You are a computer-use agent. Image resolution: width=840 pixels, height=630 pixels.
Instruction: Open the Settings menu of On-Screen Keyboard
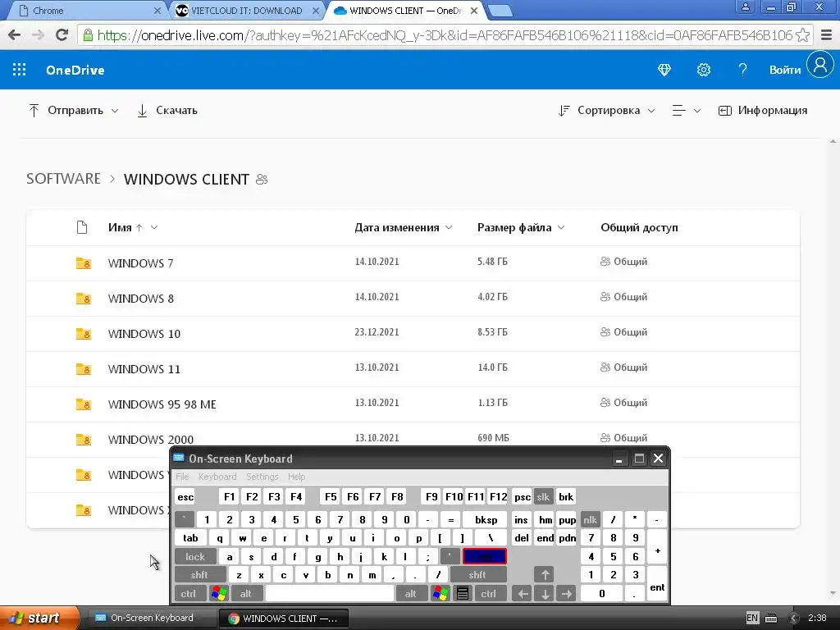click(x=262, y=477)
